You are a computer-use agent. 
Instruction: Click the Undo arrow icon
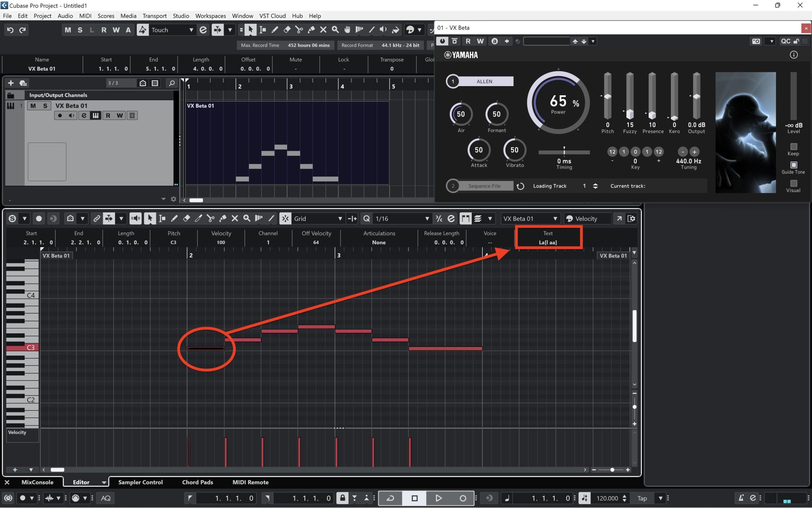point(10,30)
